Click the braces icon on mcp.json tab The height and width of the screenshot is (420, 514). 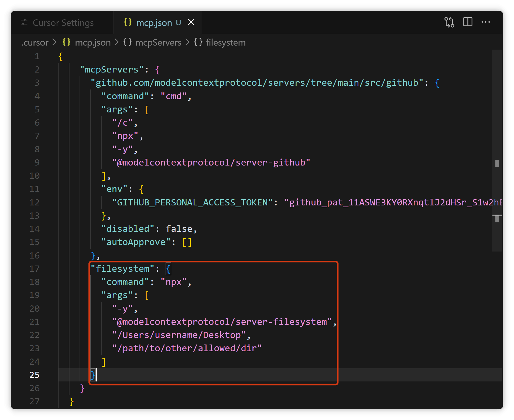click(x=128, y=22)
